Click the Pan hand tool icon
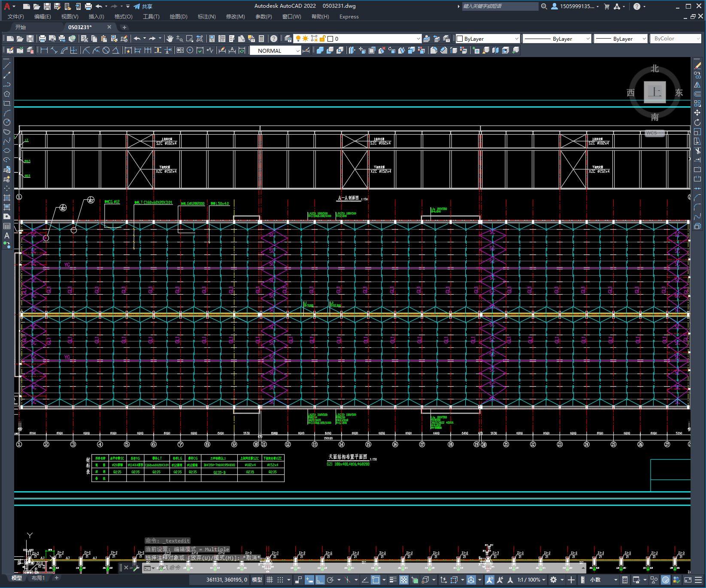The width and height of the screenshot is (706, 588). (x=170, y=39)
